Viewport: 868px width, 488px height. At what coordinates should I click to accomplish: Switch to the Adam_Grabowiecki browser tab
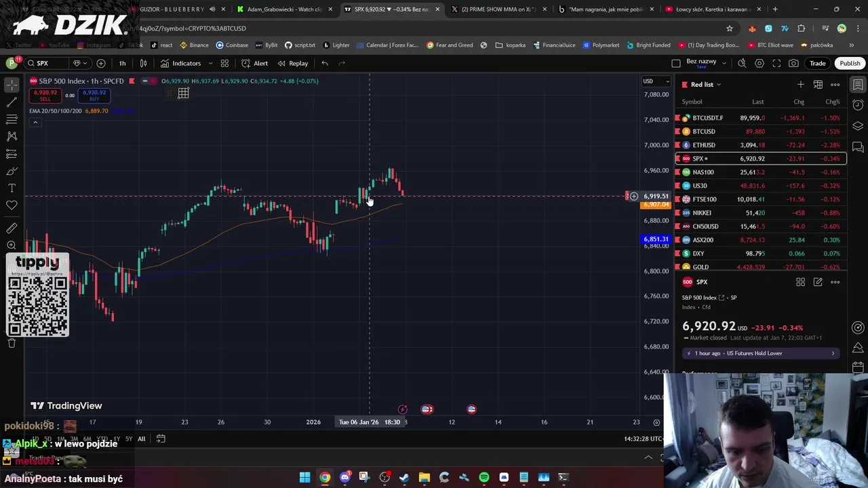point(284,9)
